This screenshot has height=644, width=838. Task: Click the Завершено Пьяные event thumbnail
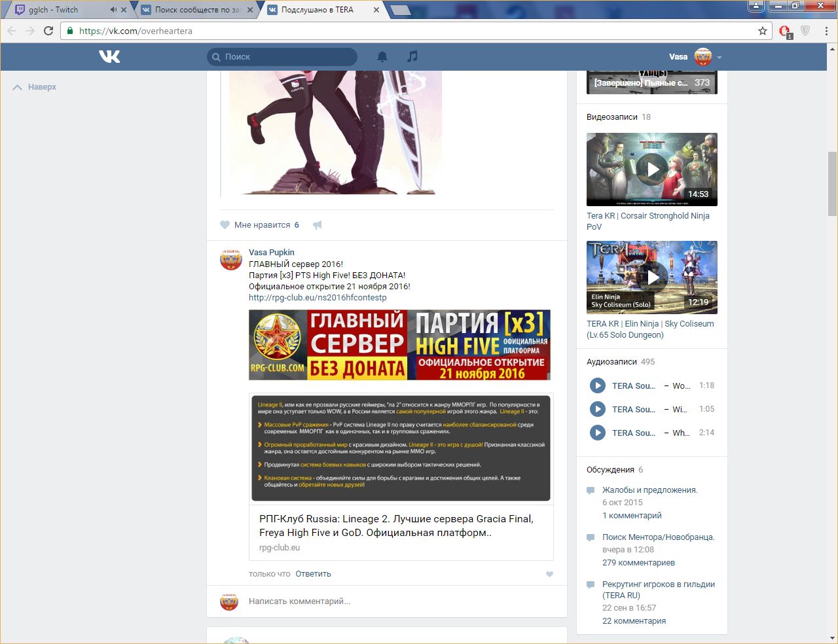point(652,82)
